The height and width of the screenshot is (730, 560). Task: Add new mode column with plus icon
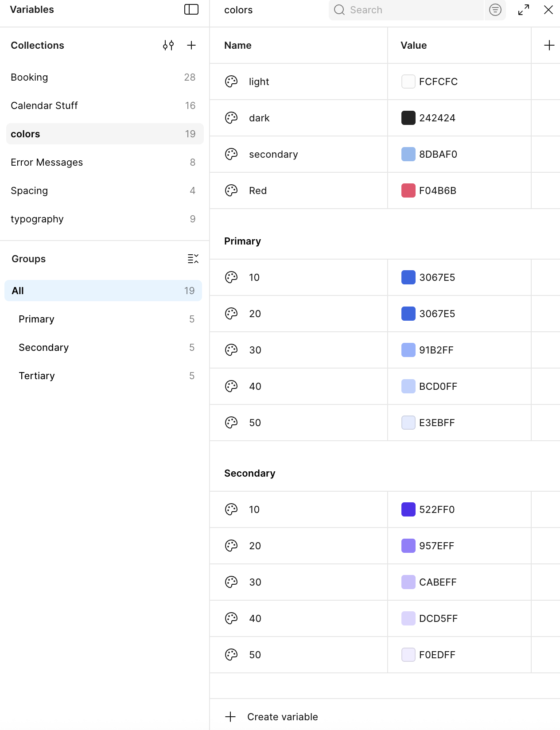click(x=549, y=45)
